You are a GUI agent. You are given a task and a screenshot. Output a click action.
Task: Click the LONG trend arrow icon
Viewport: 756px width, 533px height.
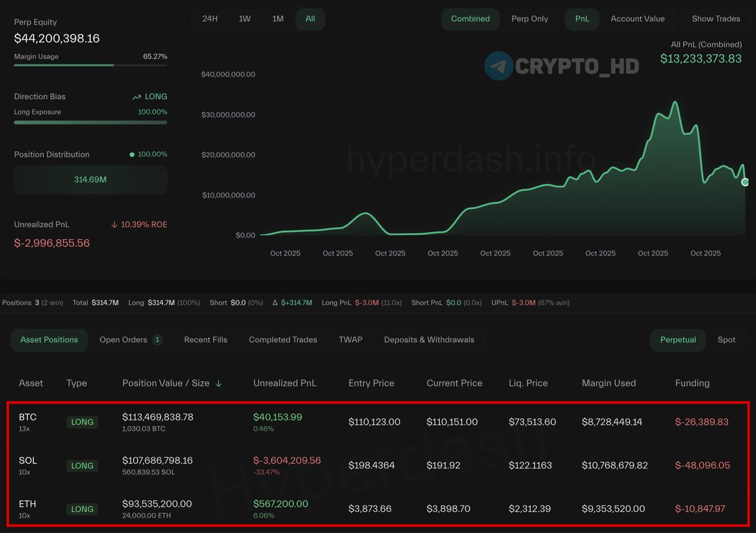point(137,97)
